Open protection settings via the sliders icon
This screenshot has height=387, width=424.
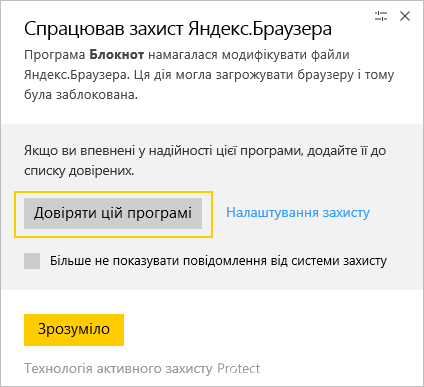coord(381,16)
